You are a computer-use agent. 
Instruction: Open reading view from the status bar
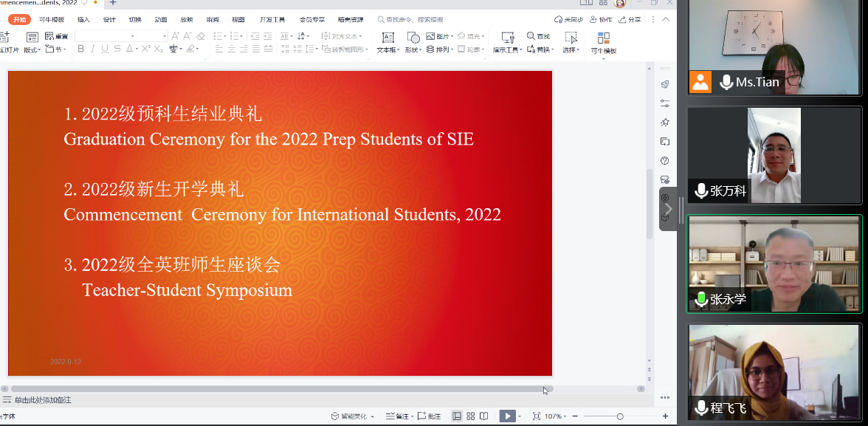[x=483, y=416]
